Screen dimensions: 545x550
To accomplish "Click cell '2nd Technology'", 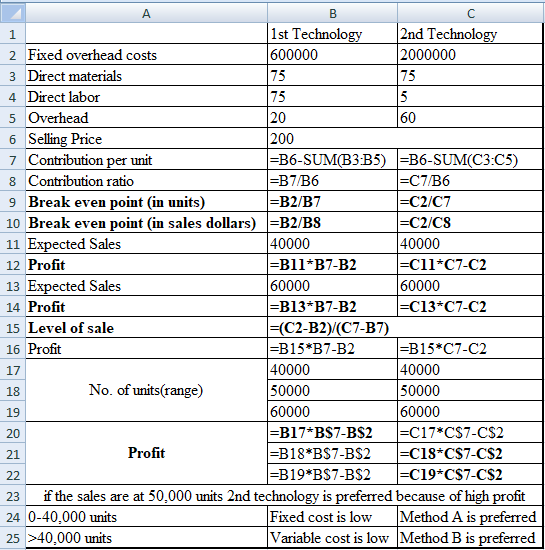I will click(x=470, y=34).
